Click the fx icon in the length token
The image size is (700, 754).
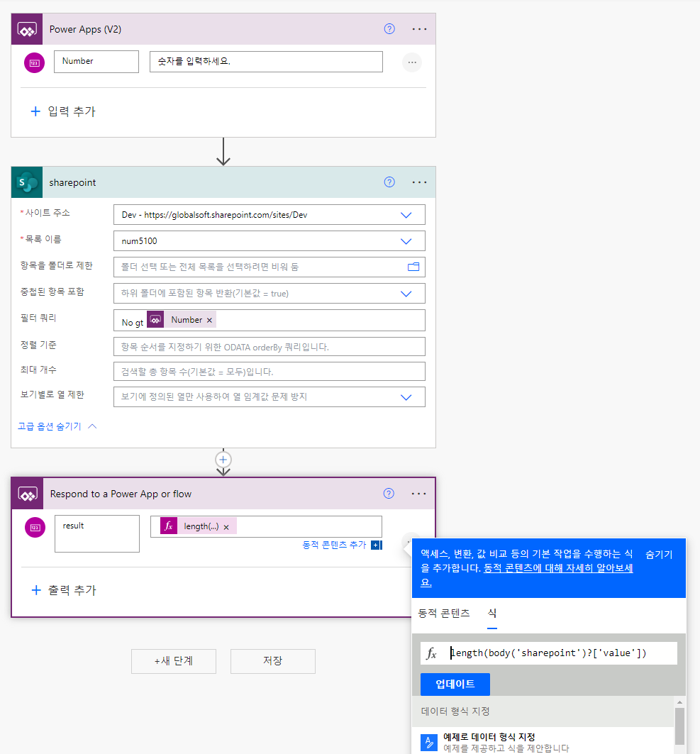point(169,526)
